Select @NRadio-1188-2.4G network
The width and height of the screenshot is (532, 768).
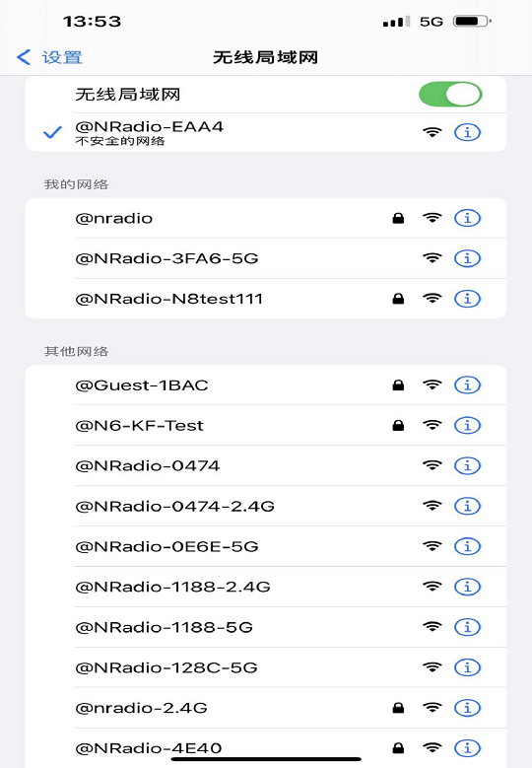(x=266, y=587)
